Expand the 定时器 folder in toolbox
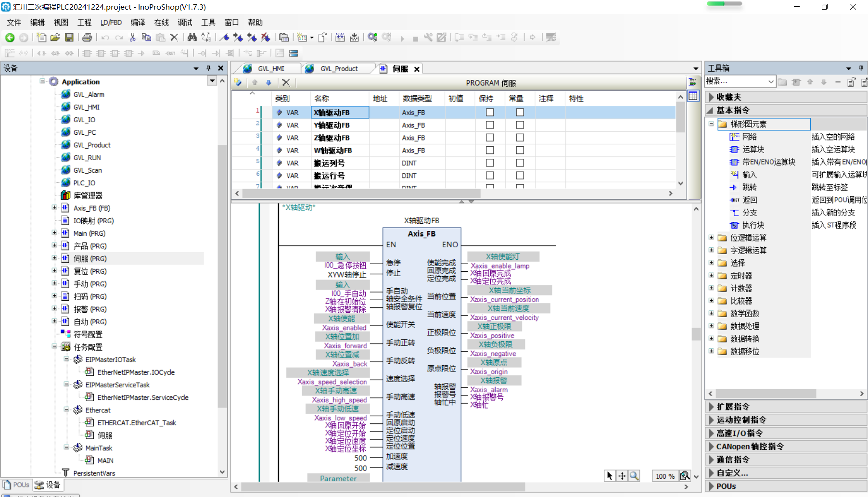Image resolution: width=868 pixels, height=497 pixels. pos(711,276)
